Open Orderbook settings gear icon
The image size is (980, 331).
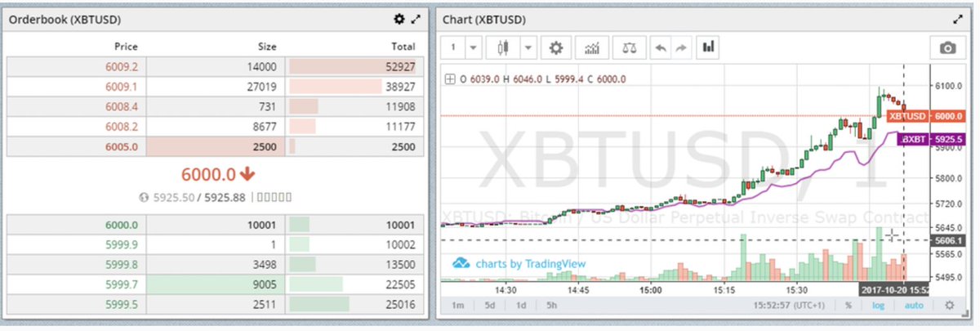[x=399, y=18]
